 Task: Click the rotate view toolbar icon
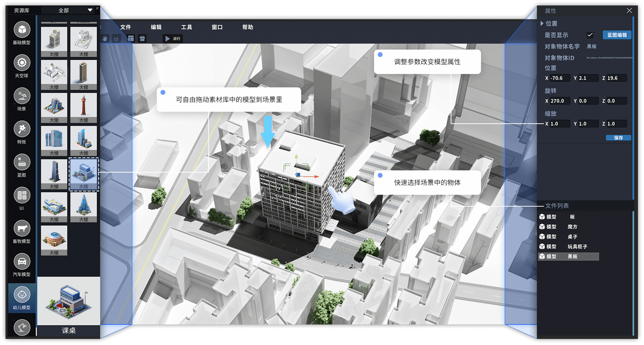pyautogui.click(x=116, y=39)
